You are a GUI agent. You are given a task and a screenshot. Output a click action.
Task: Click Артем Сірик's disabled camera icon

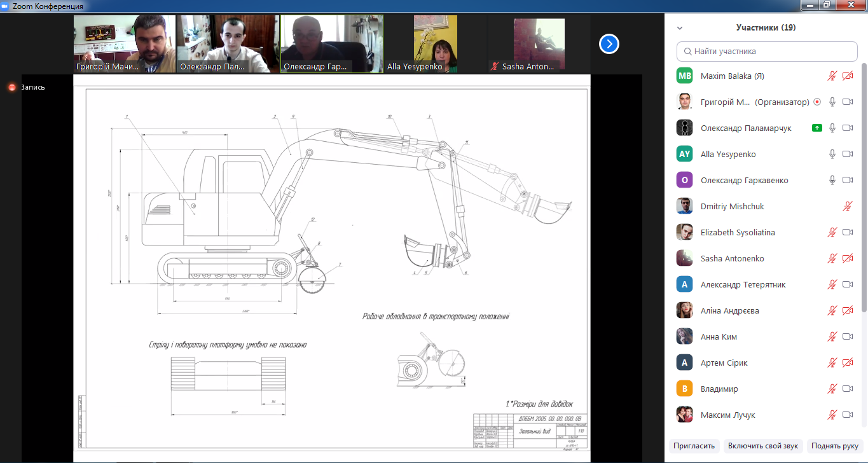click(848, 363)
